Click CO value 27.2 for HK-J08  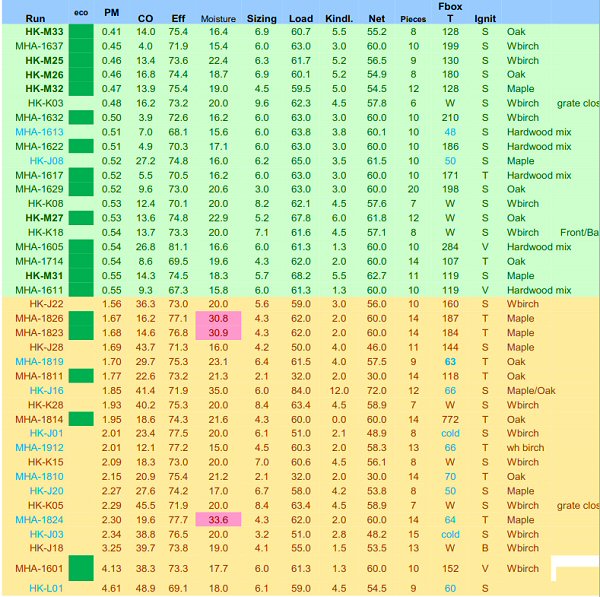145,161
